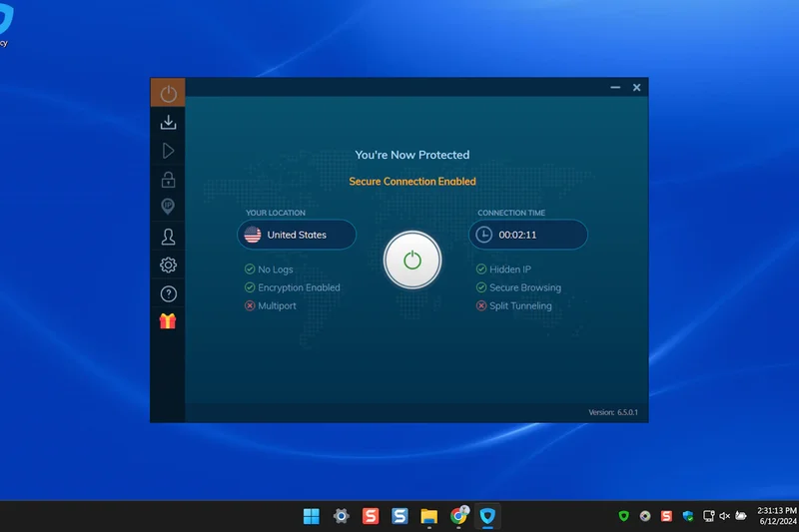Click the No Logs green check
799x532 pixels.
point(250,268)
